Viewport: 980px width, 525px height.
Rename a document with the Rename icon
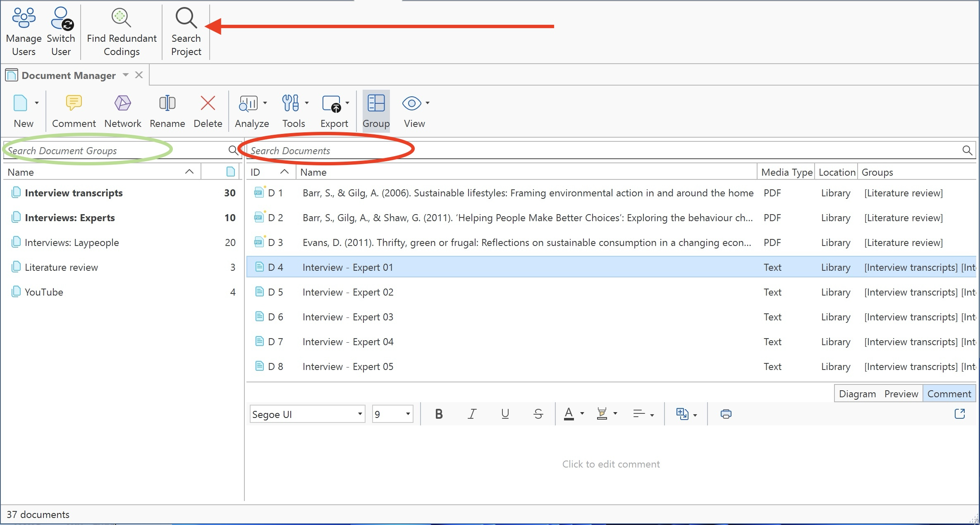[167, 110]
